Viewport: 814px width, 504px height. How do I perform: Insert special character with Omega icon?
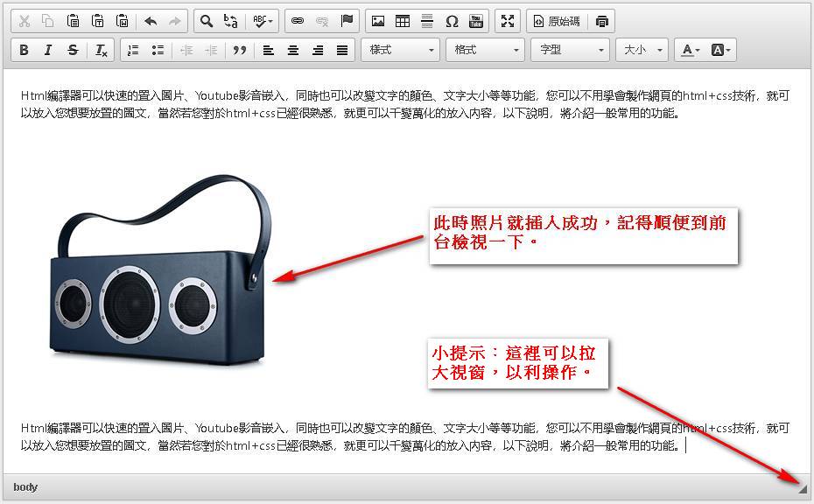(452, 21)
